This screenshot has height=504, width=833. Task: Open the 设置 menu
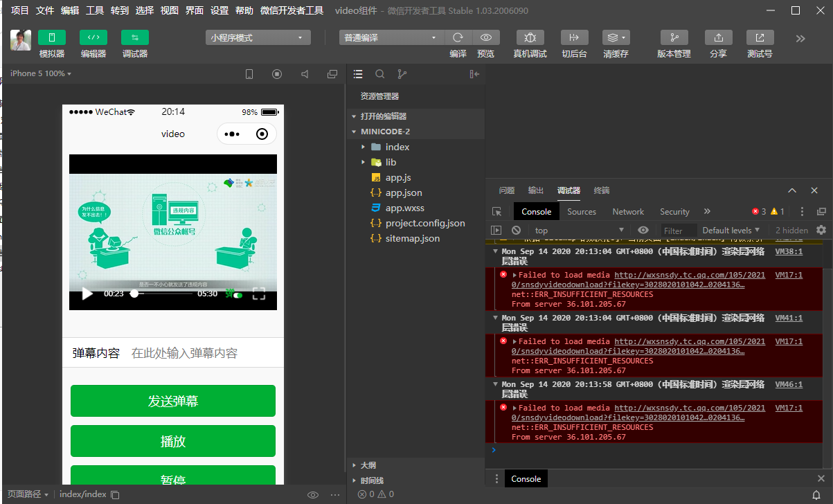click(x=220, y=10)
